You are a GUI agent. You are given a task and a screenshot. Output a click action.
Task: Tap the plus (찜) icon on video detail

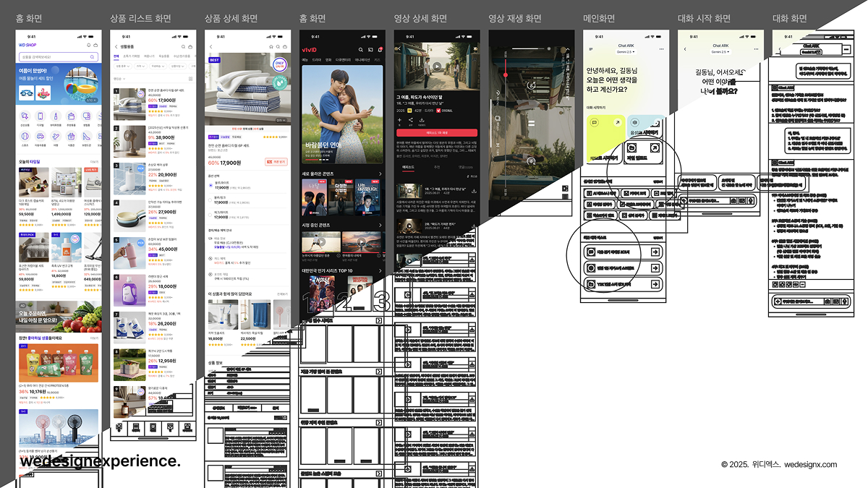(x=399, y=120)
